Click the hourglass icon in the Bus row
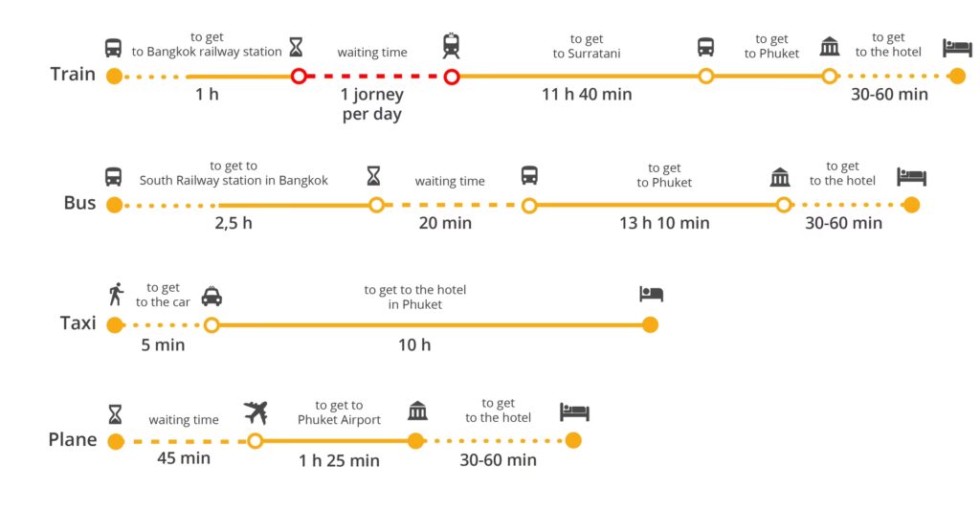The width and height of the screenshot is (980, 510). 373,175
